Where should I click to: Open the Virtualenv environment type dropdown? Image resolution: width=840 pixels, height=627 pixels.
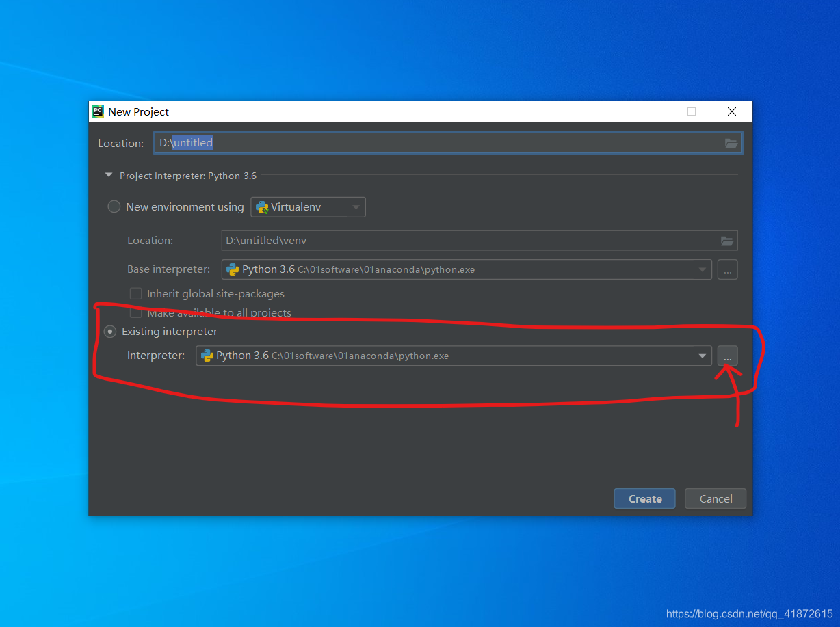(x=308, y=206)
